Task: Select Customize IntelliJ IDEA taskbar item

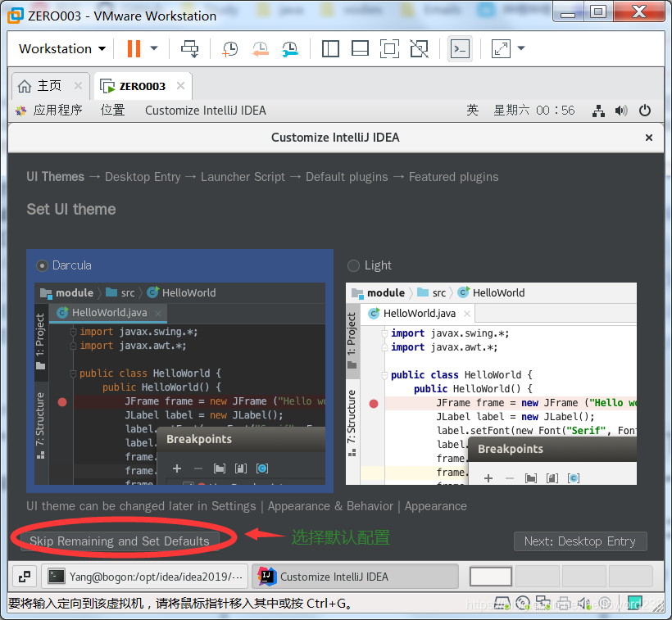Action: [x=356, y=577]
